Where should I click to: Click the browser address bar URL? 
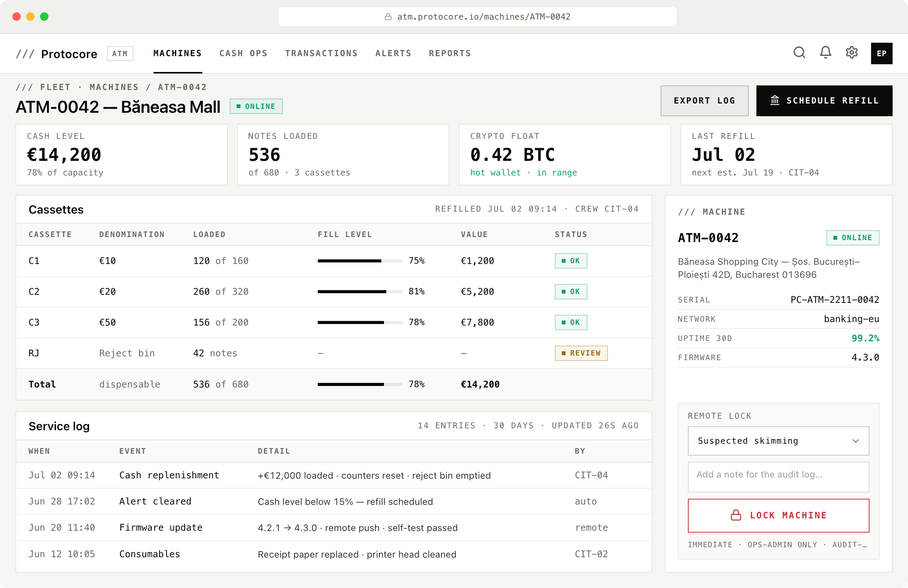click(484, 17)
